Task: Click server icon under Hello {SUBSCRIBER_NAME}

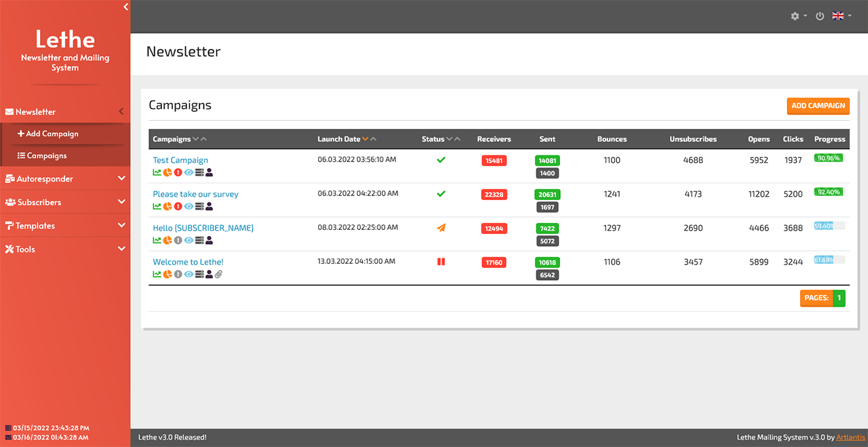Action: point(199,240)
